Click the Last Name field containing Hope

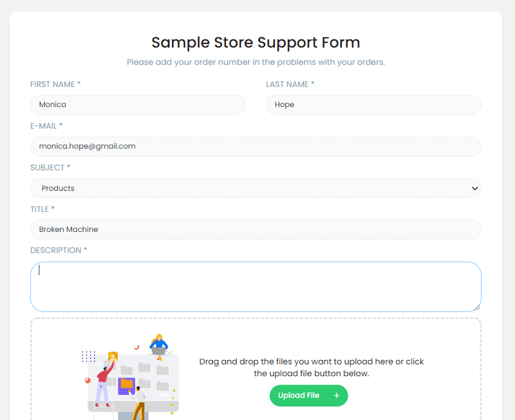point(373,105)
